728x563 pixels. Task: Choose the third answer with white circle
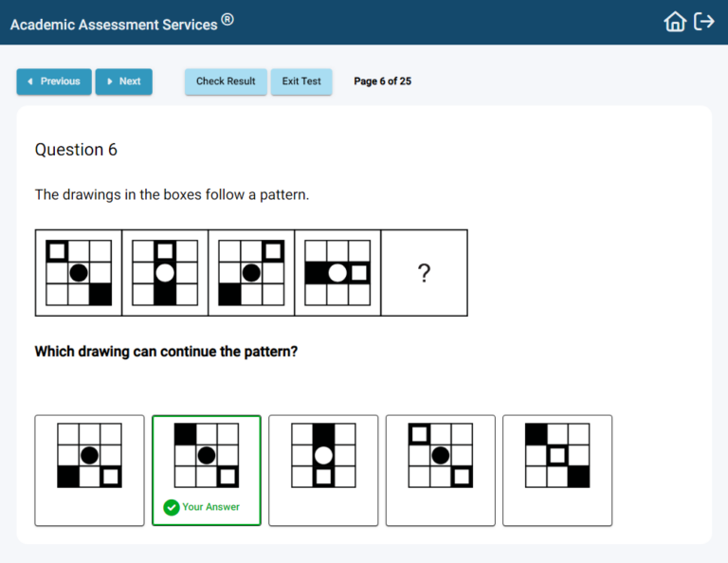click(x=323, y=469)
